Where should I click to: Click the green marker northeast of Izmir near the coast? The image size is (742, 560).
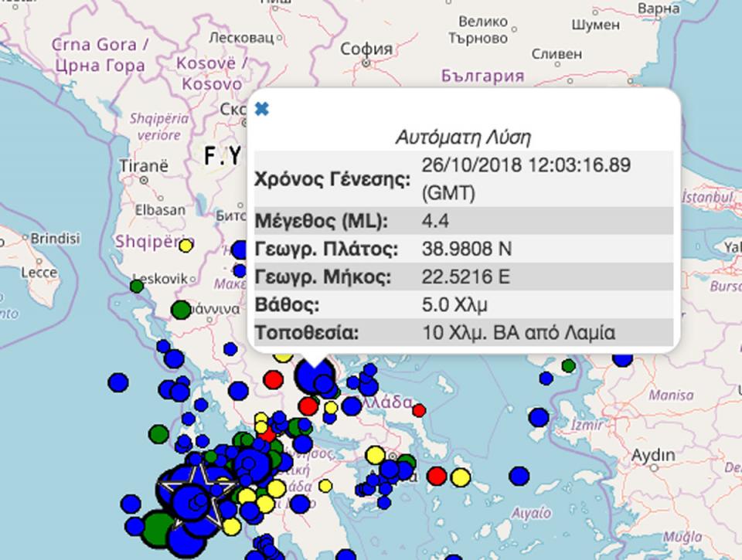tap(568, 365)
